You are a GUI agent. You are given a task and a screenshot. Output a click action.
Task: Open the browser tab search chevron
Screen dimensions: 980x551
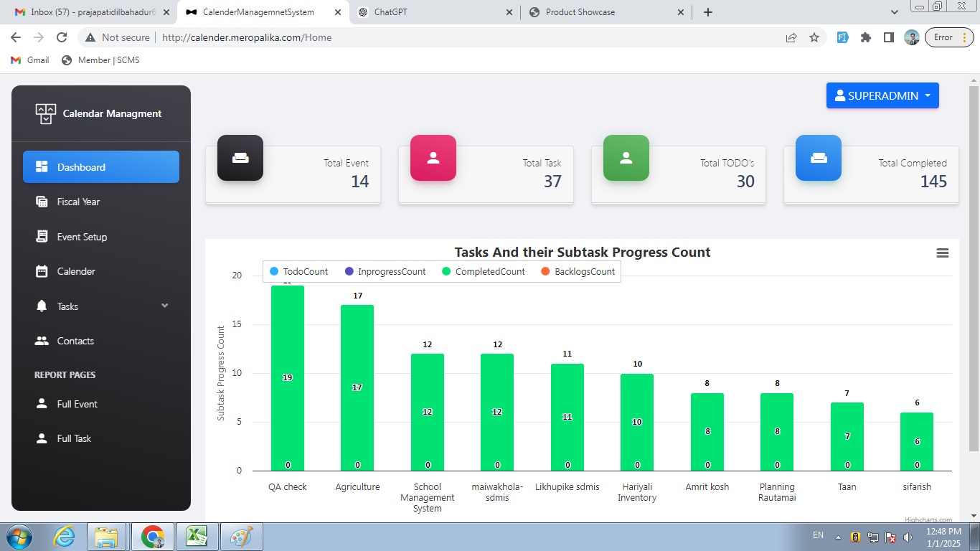(894, 12)
